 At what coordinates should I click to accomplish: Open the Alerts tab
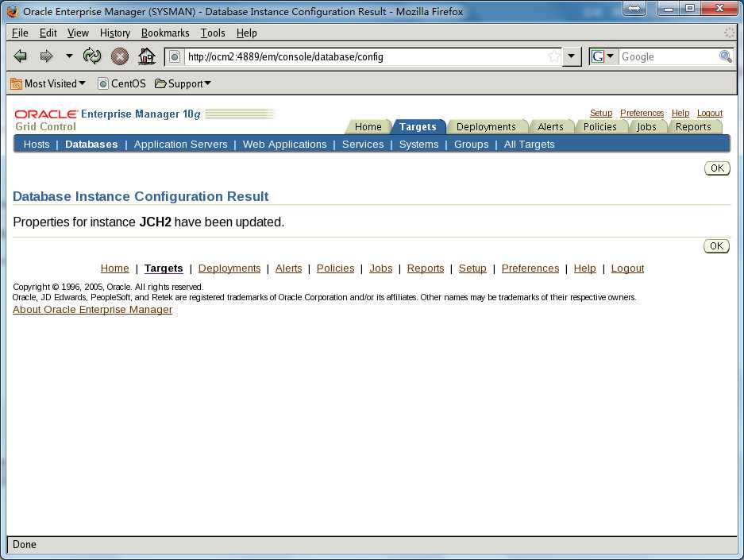coord(550,127)
